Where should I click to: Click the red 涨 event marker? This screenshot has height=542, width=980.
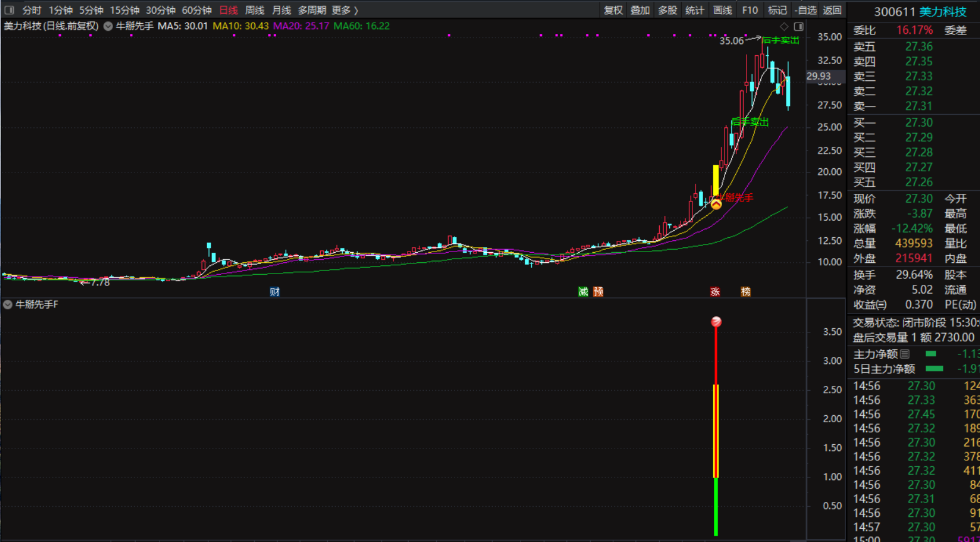[x=715, y=292]
